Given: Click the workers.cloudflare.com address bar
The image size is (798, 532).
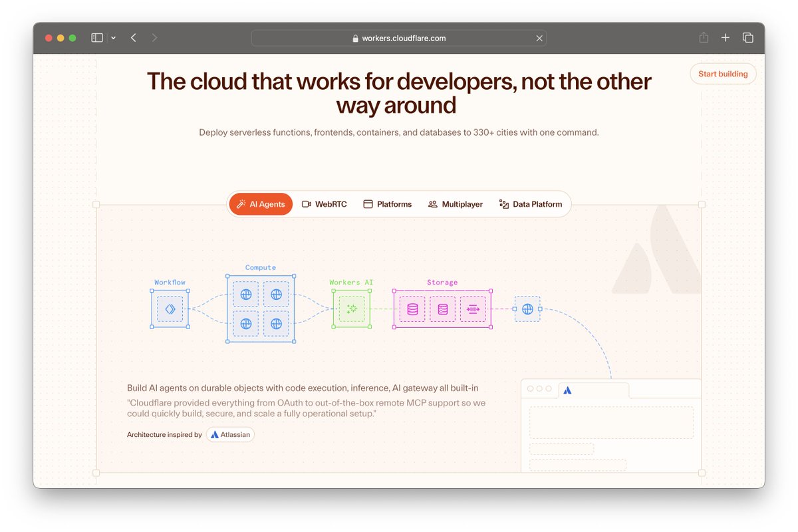Looking at the screenshot, I should pyautogui.click(x=399, y=38).
